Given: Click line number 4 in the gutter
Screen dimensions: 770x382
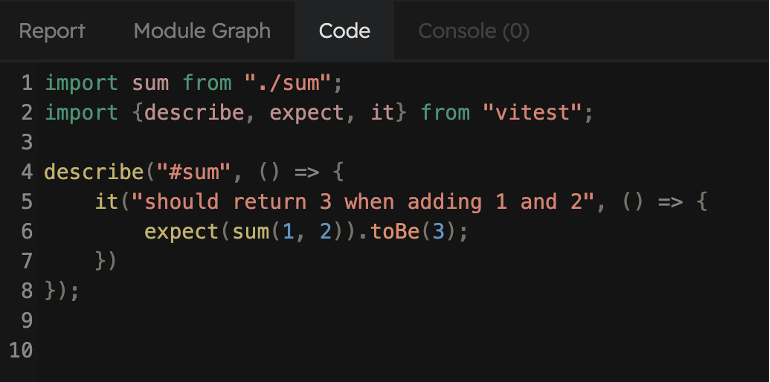Looking at the screenshot, I should click(27, 172).
